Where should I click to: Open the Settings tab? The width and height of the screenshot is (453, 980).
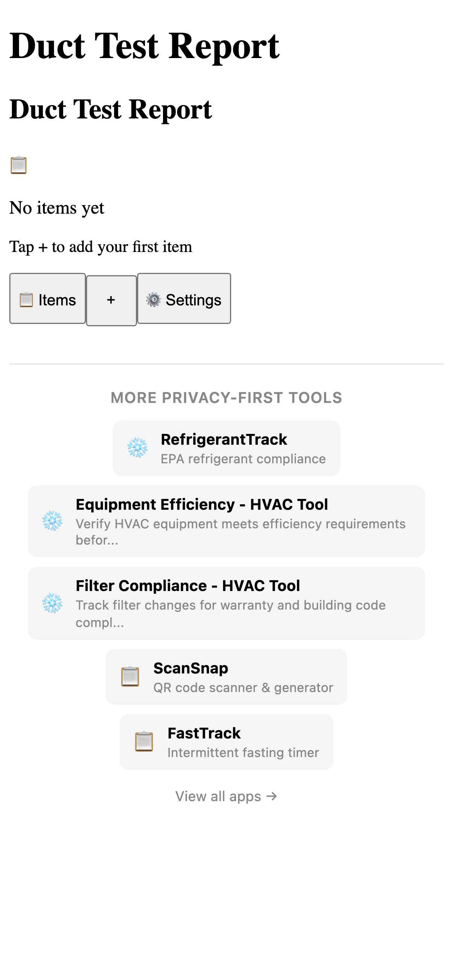(x=184, y=299)
